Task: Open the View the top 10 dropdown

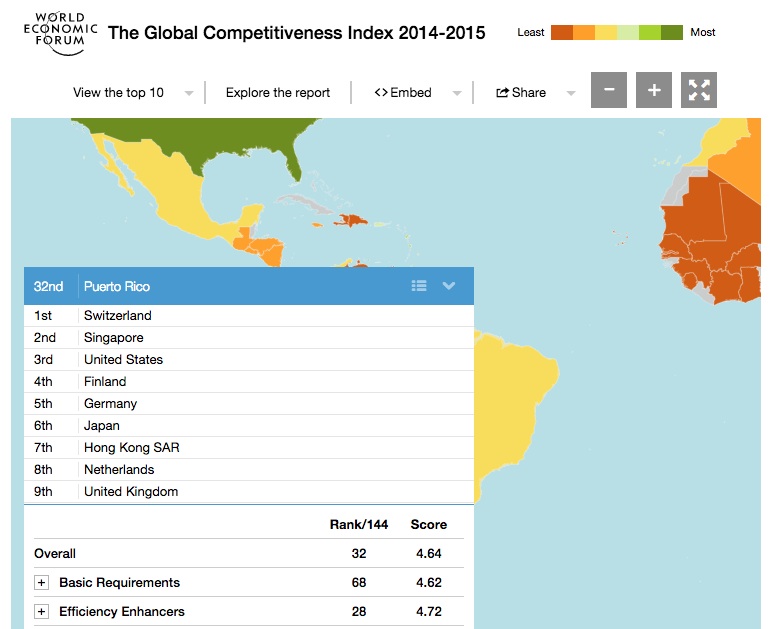Action: [x=133, y=92]
